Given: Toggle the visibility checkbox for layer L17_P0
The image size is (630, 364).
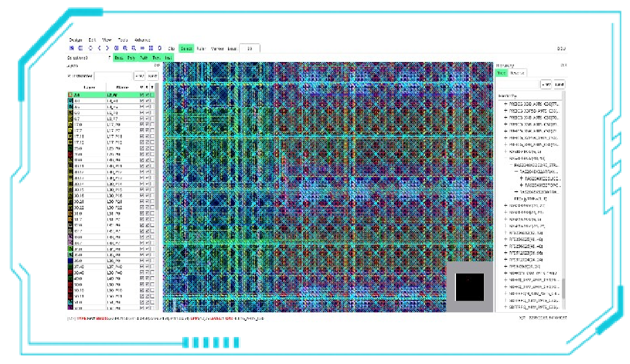Looking at the screenshot, I should click(x=142, y=125).
